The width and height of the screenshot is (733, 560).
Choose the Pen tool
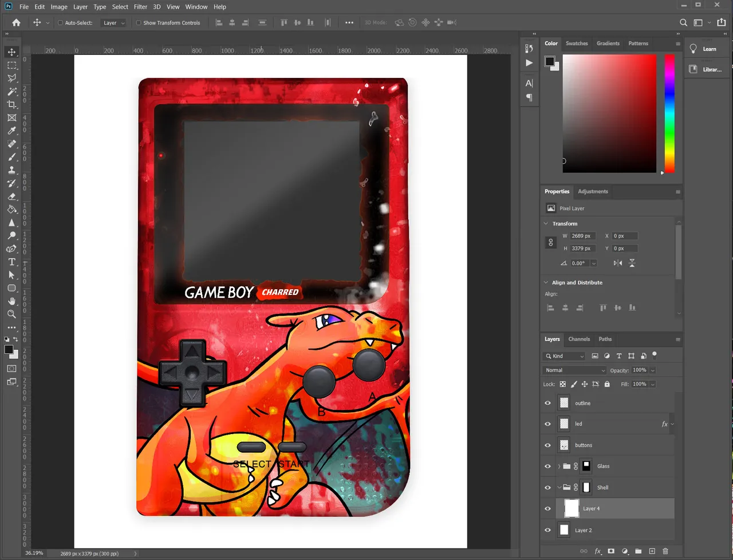(11, 249)
